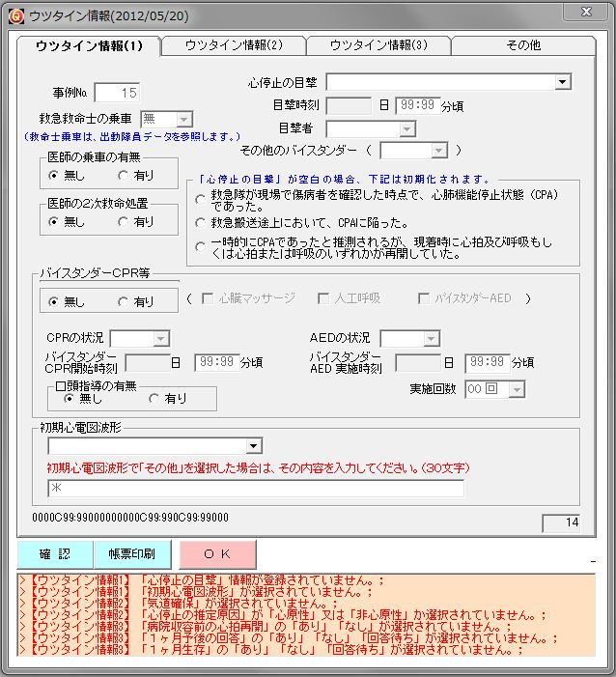Open the 目撃者 dropdown list

pyautogui.click(x=406, y=129)
